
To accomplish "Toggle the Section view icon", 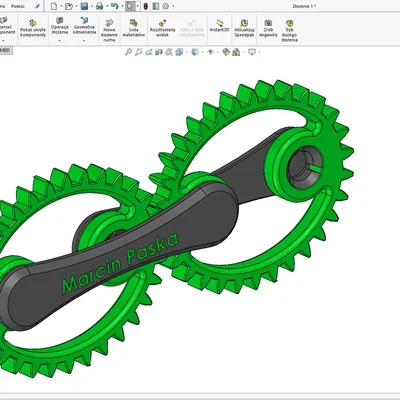I will [159, 52].
